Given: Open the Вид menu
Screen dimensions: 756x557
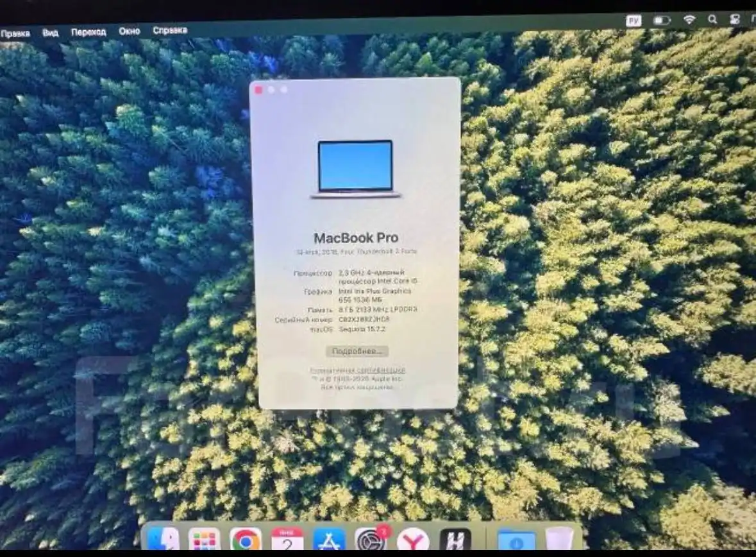Looking at the screenshot, I should (x=50, y=32).
